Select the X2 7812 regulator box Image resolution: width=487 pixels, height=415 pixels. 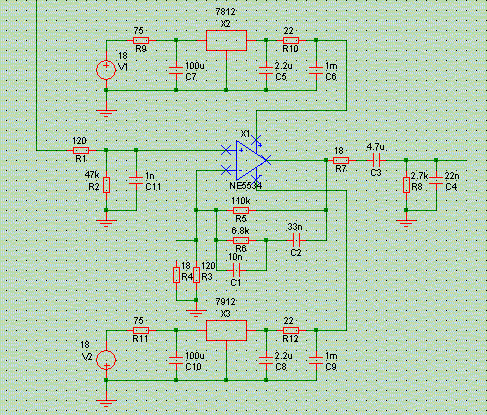(x=226, y=41)
